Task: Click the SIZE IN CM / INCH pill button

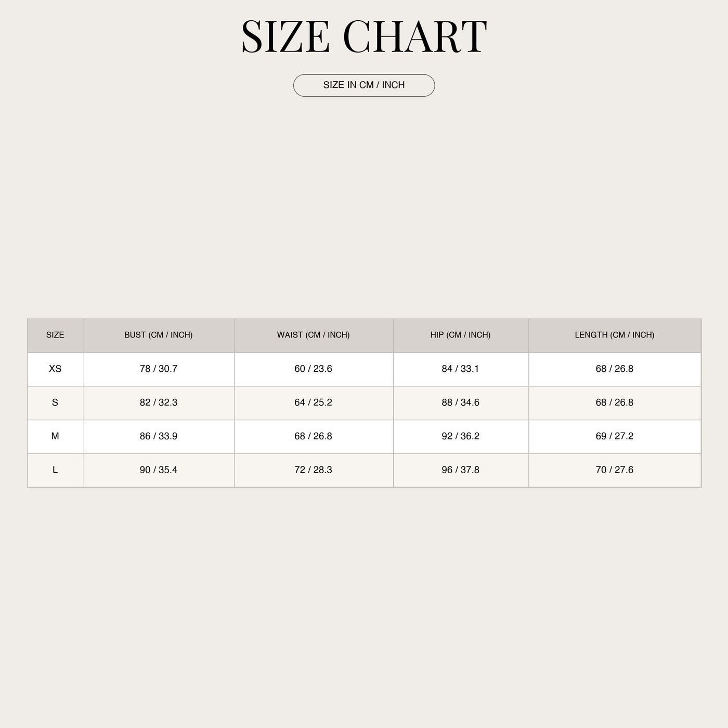Action: (x=364, y=85)
